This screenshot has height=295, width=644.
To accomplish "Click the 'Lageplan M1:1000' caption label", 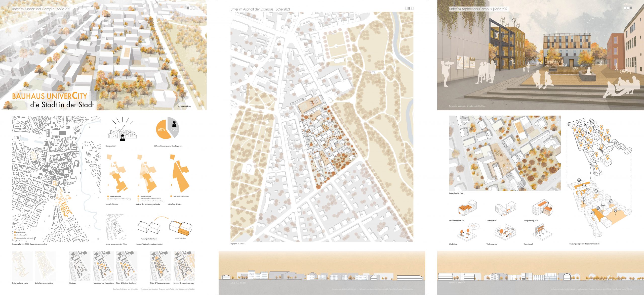I will [237, 244].
